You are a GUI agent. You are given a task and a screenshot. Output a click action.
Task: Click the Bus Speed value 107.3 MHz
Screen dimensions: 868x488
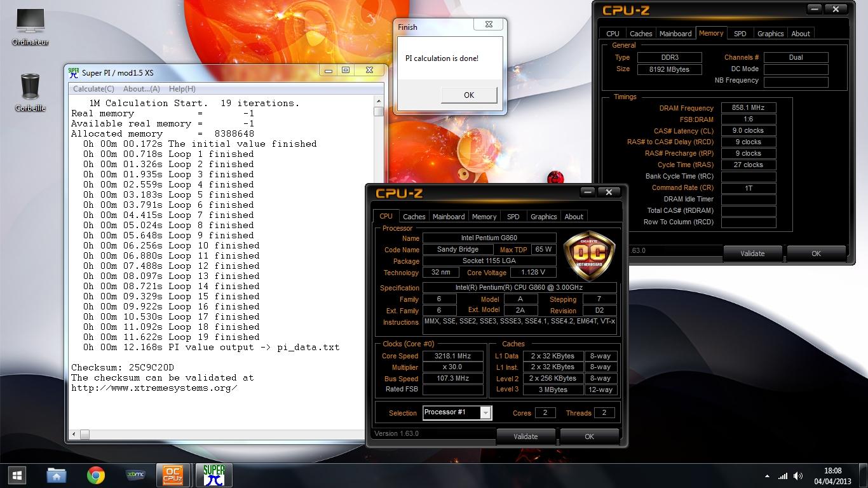click(452, 378)
